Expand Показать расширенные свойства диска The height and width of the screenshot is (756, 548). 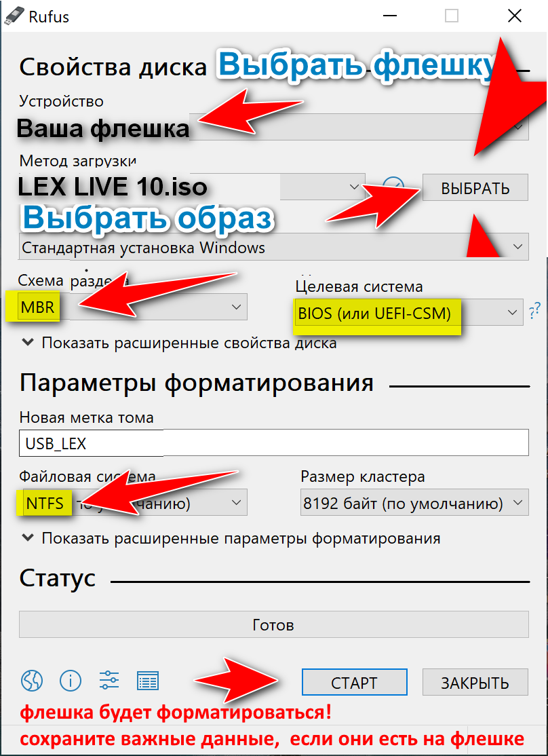(180, 343)
